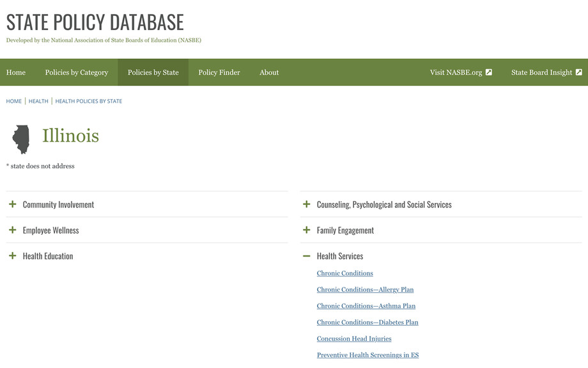This screenshot has width=588, height=368.
Task: Open the About page
Action: pos(269,72)
